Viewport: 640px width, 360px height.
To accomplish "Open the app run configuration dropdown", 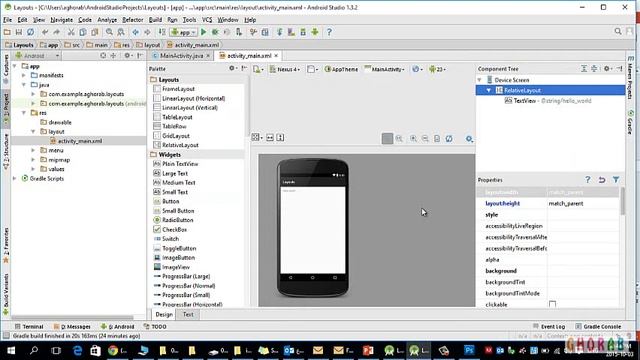I will pyautogui.click(x=184, y=32).
